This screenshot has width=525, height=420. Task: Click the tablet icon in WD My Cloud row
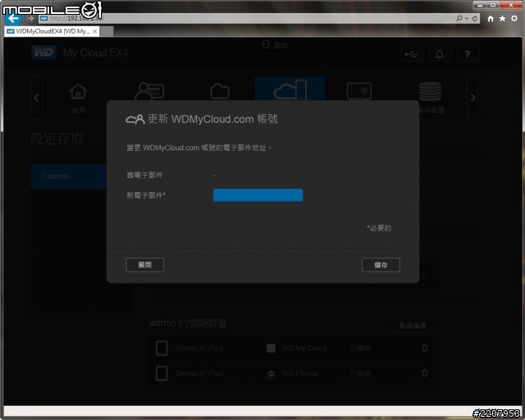tap(162, 348)
